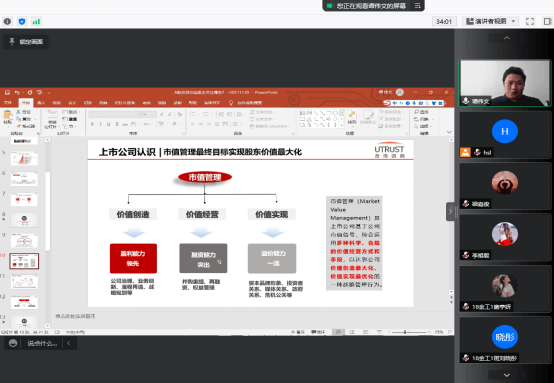The width and height of the screenshot is (554, 383).
Task: Click the blue security shield icon
Action: [22, 22]
